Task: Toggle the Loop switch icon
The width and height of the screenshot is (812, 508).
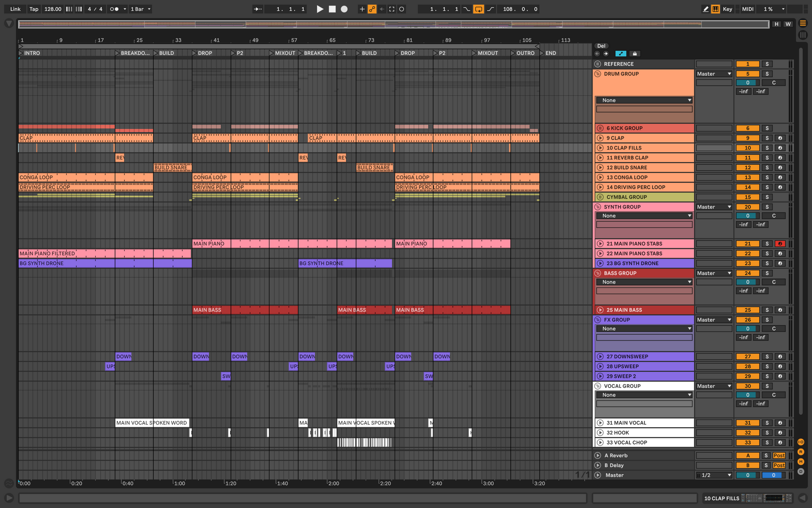Action: pyautogui.click(x=479, y=9)
